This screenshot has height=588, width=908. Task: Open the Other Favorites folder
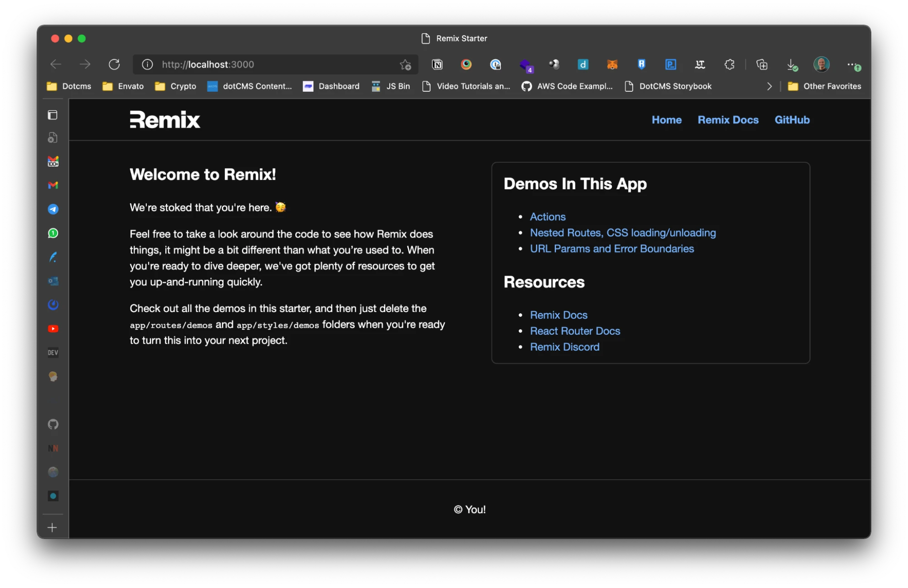point(824,86)
